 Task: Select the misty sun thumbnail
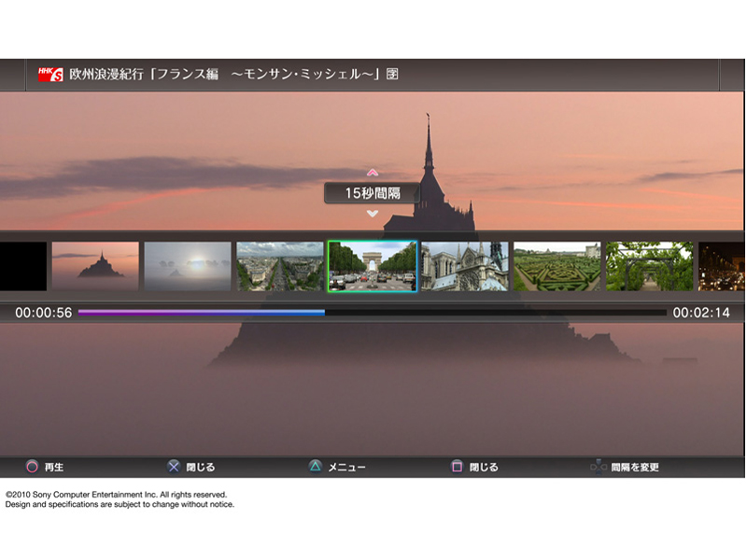click(188, 266)
